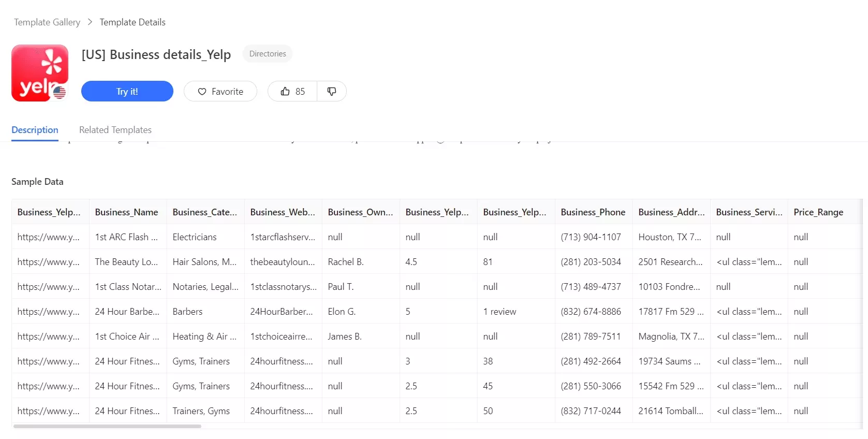Screen dimensions: 868x439
Task: Click the heart Favorite button
Action: pos(220,92)
